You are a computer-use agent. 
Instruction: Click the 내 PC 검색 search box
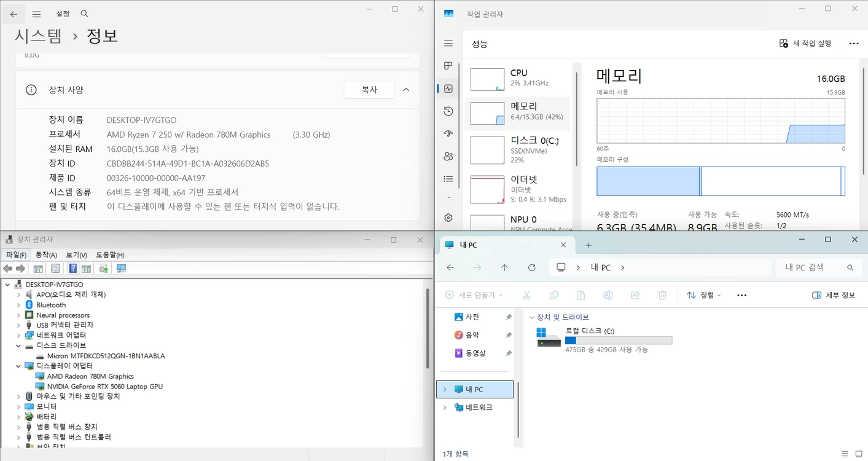coord(819,267)
